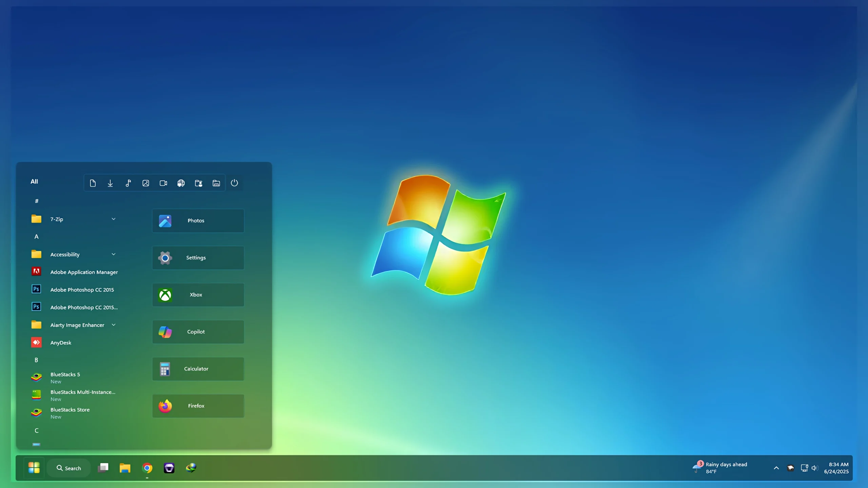Open the Videos folder icon
This screenshot has width=868, height=488.
[163, 183]
